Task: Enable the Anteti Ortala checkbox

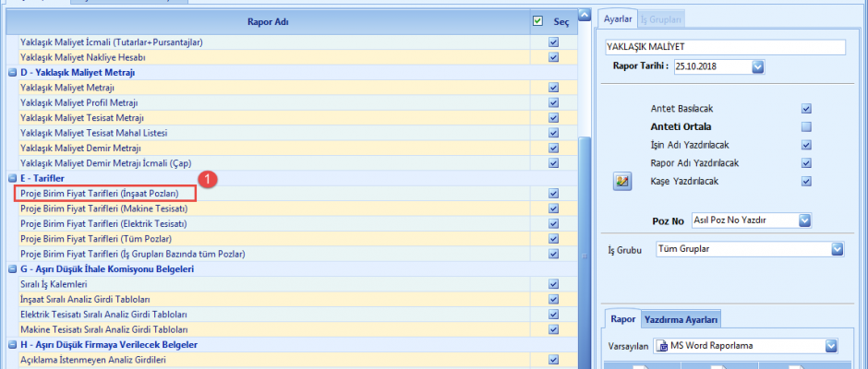Action: pyautogui.click(x=806, y=126)
